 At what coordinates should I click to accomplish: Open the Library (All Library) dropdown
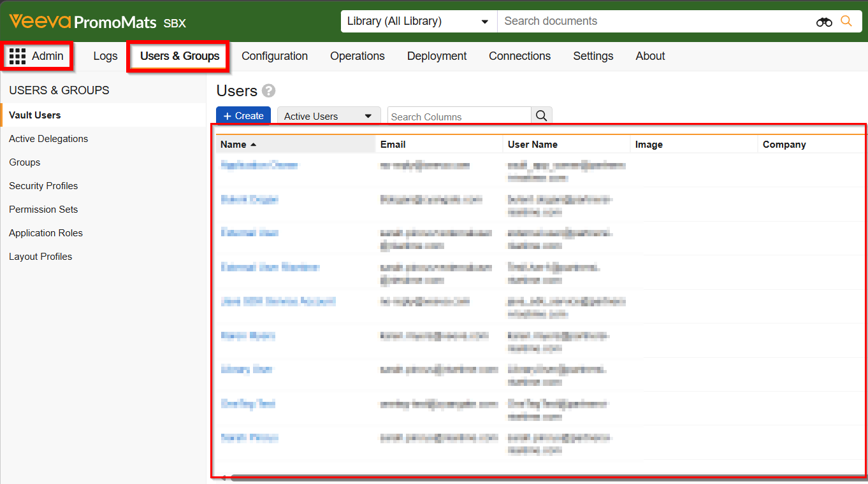[419, 21]
